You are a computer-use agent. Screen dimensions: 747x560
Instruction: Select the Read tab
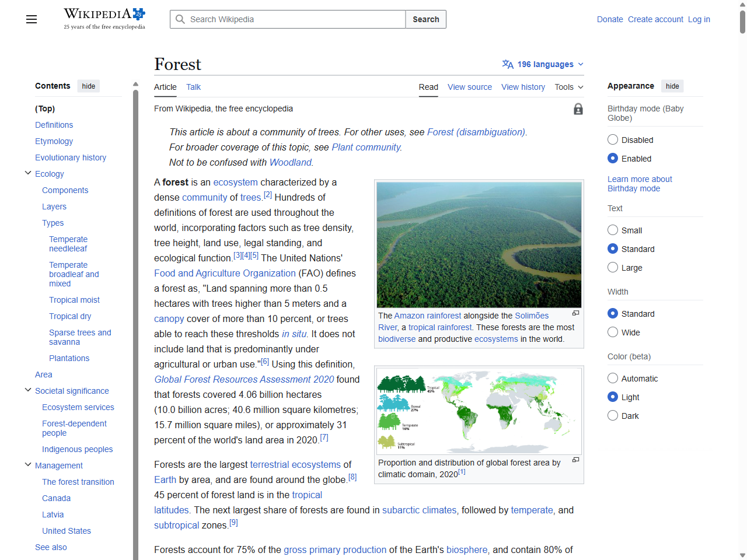428,87
